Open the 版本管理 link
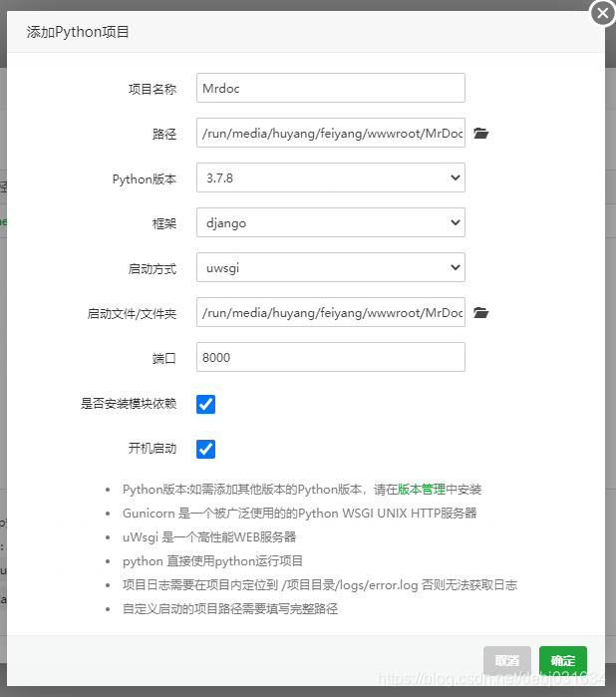This screenshot has height=697, width=616. (x=422, y=490)
